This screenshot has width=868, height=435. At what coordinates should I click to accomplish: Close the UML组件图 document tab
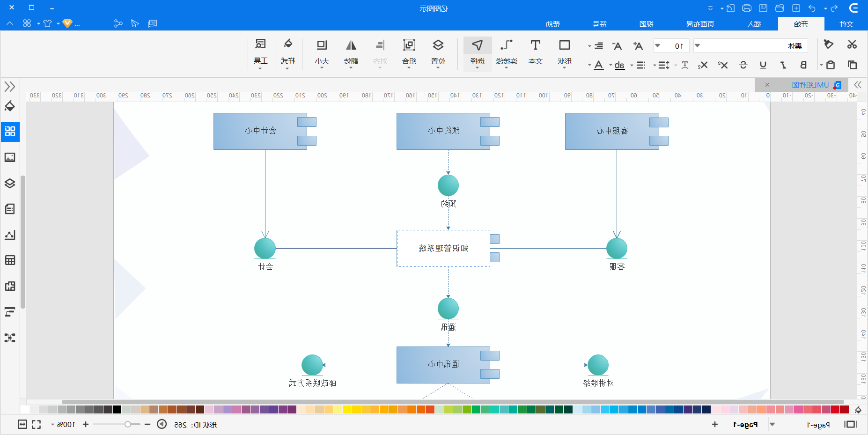click(767, 85)
